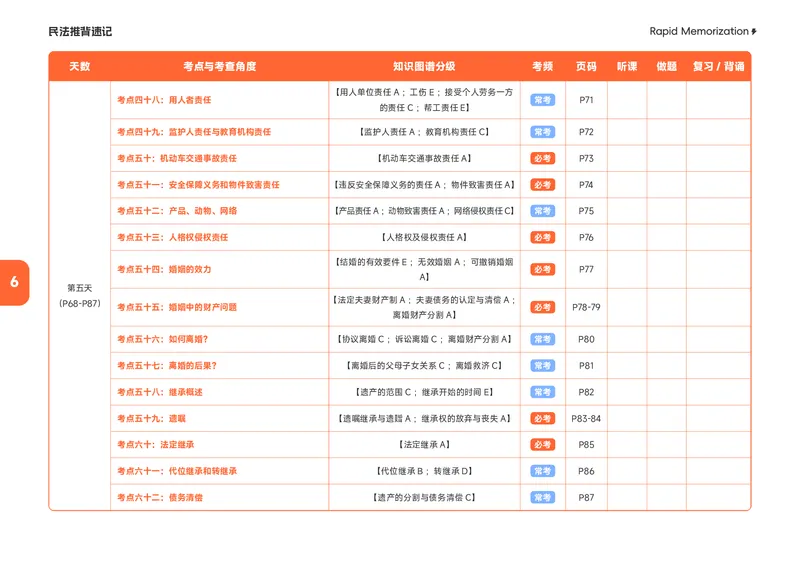This screenshot has height=566, width=800.
Task: Select the 【人格权及侵权责任 A】 grading cell
Action: coord(424,237)
